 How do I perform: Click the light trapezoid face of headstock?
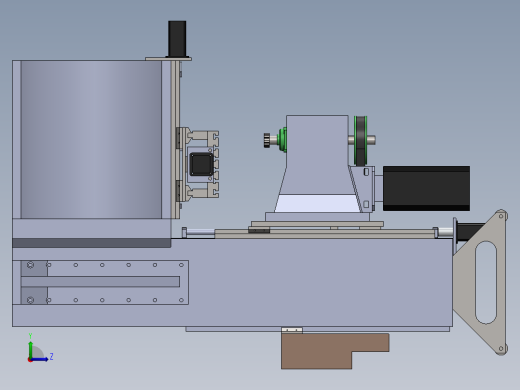(x=317, y=203)
